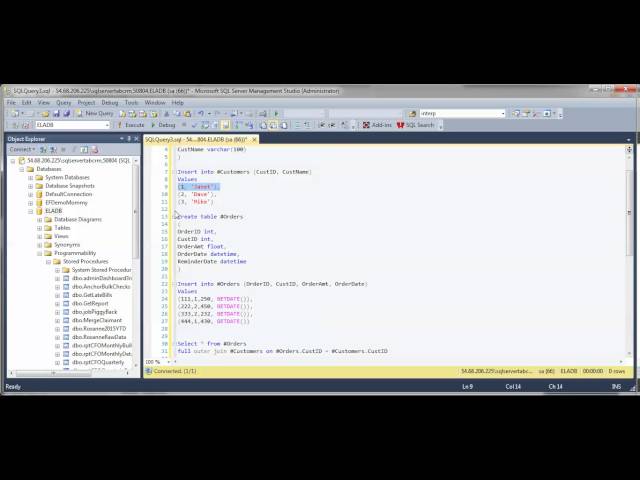The image size is (640, 480).
Task: Collapse the ELADB database node
Action: (31, 211)
